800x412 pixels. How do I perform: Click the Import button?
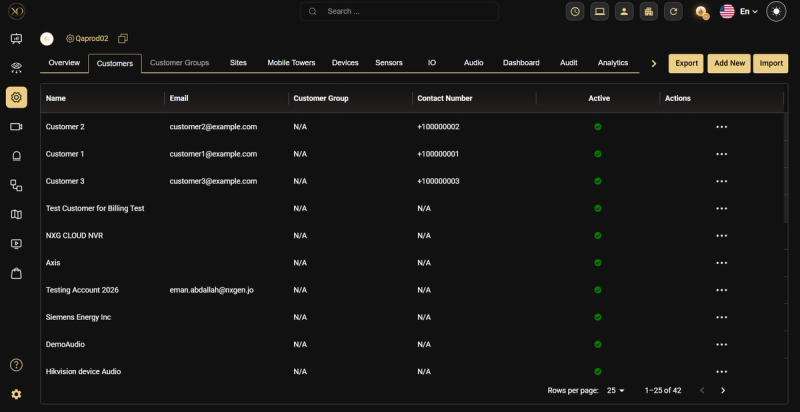click(771, 63)
